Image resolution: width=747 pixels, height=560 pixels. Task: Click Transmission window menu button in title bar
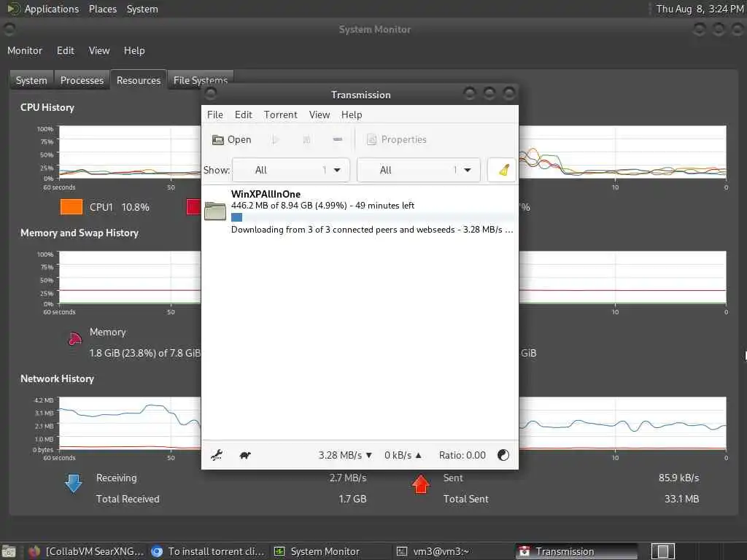pos(211,93)
